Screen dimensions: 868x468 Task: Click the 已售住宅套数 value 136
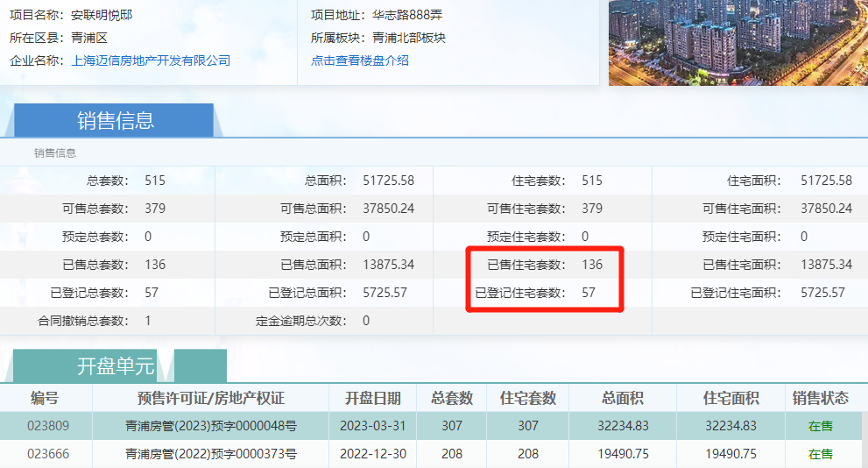[592, 265]
